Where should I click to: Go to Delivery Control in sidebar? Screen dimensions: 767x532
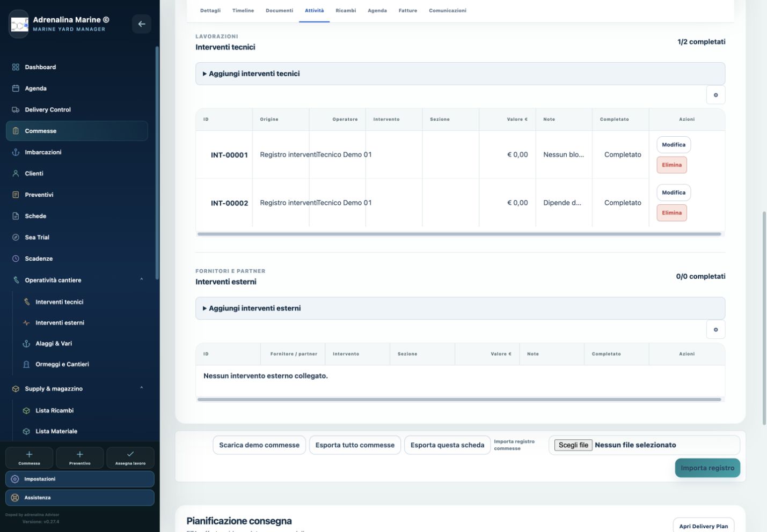(77, 109)
